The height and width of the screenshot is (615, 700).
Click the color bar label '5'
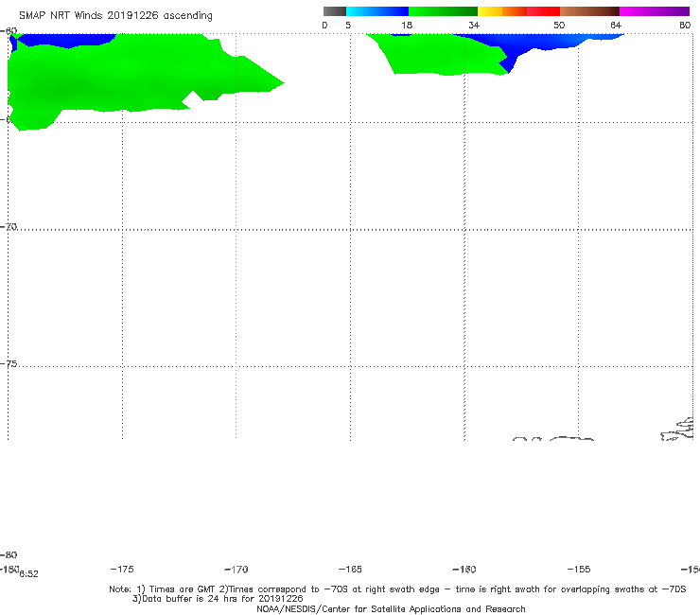[x=348, y=25]
